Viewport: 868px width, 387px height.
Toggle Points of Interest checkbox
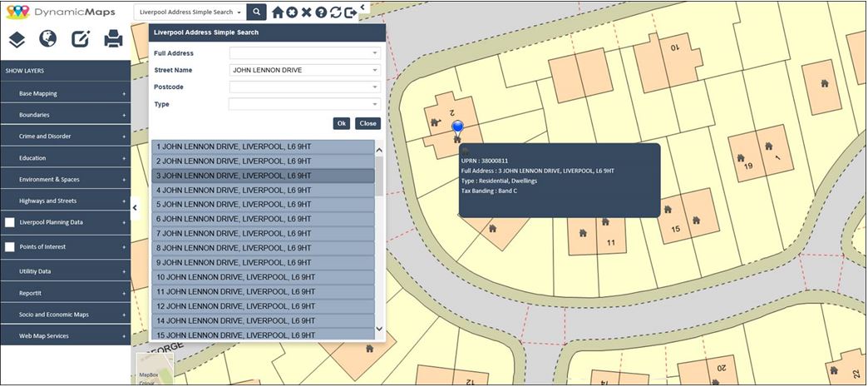10,246
